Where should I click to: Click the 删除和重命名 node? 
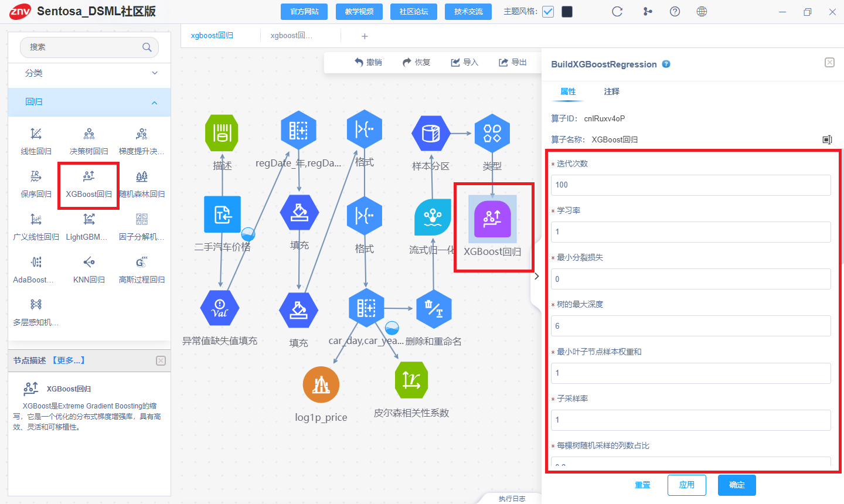434,308
